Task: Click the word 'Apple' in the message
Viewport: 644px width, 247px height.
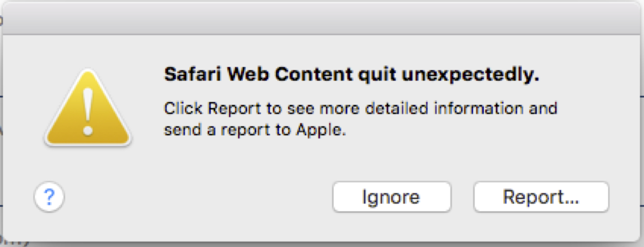Action: click(320, 130)
